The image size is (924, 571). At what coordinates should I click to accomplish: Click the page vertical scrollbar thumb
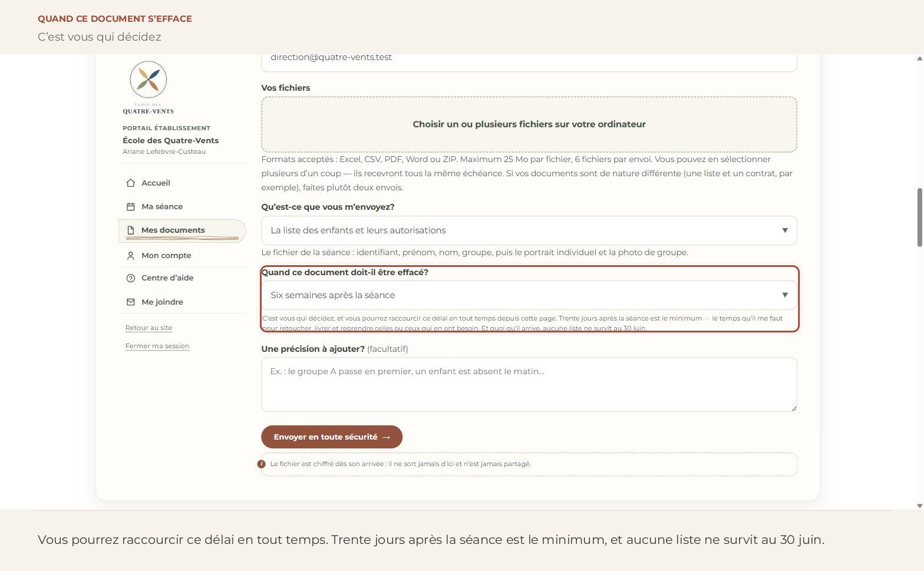click(x=919, y=217)
